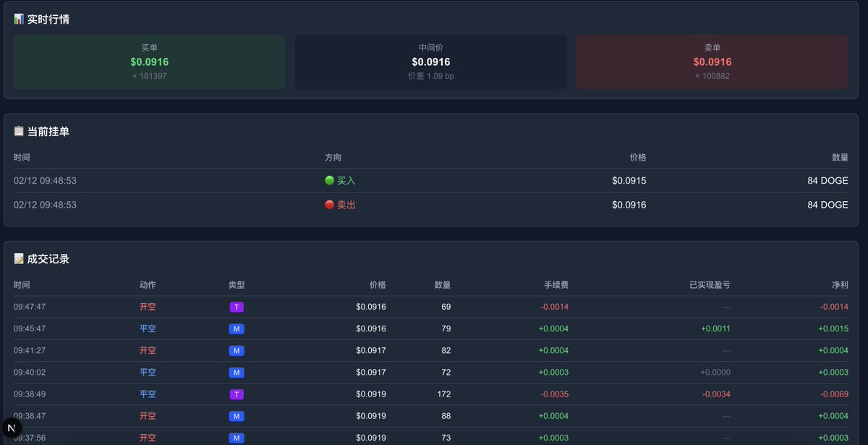Screen dimensions: 868x445
Task: Click the realized PnL +0.0011
Action: pos(715,329)
